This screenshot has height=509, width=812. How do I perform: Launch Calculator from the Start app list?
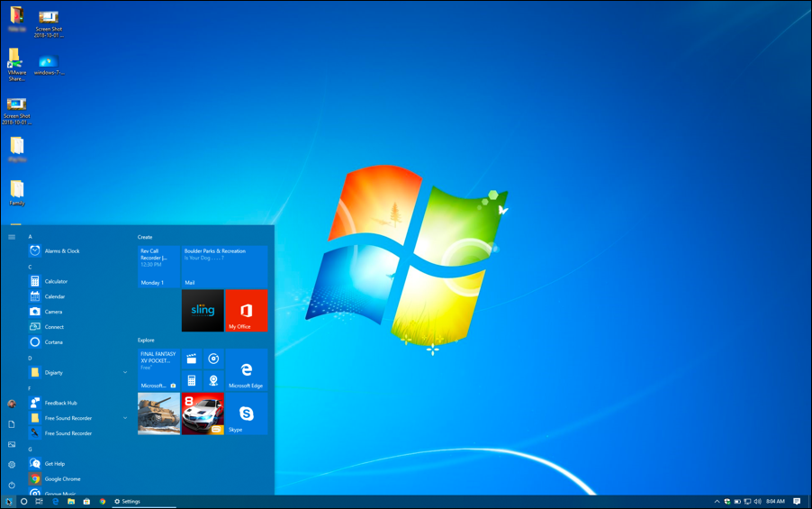(x=77, y=281)
